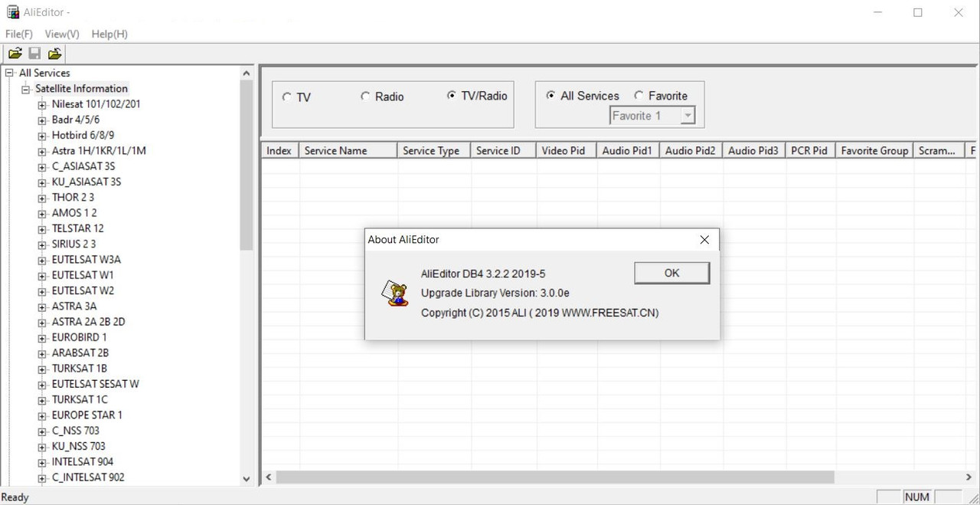The width and height of the screenshot is (980, 505).
Task: Click the tree scrollbar up arrow
Action: click(247, 74)
